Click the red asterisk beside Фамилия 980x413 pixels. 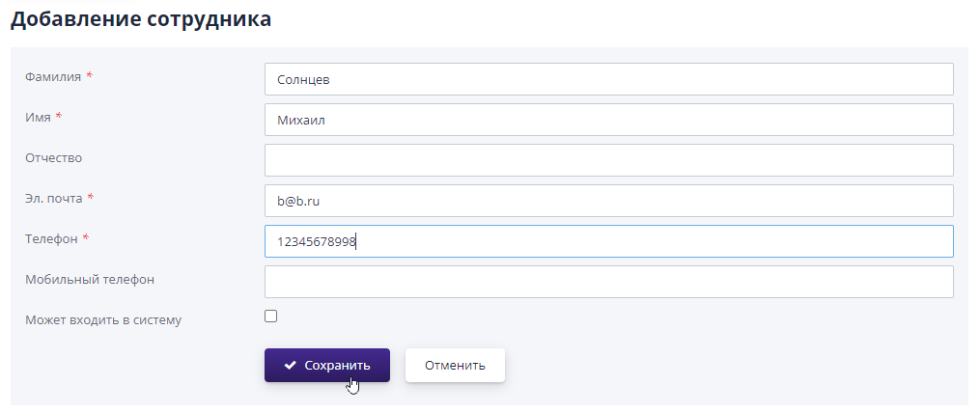89,75
